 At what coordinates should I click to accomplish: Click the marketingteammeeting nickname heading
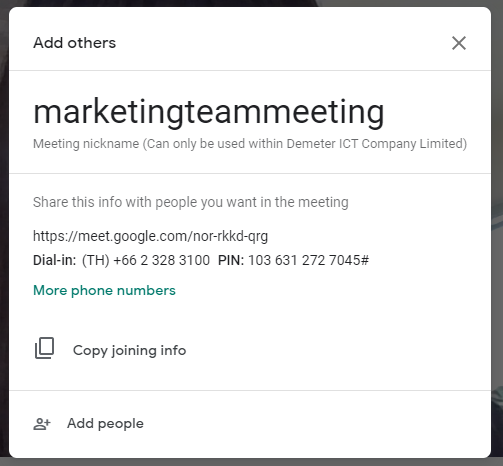[209, 113]
